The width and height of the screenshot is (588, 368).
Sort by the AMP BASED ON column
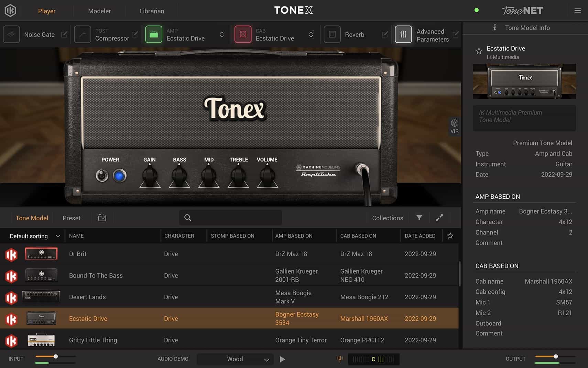pos(294,236)
